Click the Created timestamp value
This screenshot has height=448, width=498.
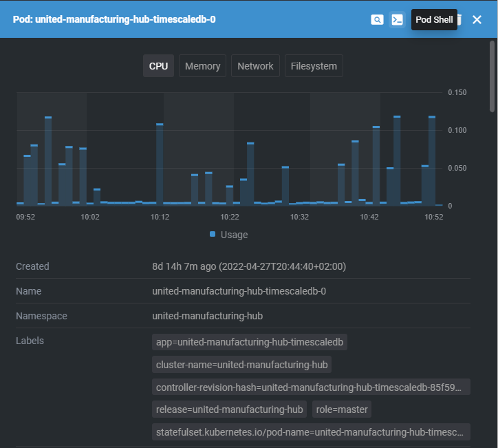[248, 266]
